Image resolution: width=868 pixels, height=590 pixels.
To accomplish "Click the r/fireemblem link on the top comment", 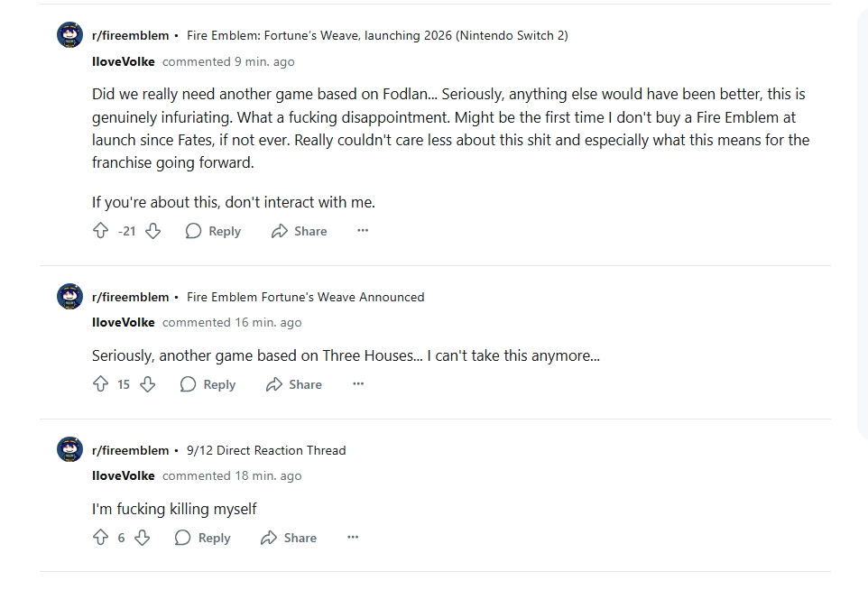I will click(130, 35).
